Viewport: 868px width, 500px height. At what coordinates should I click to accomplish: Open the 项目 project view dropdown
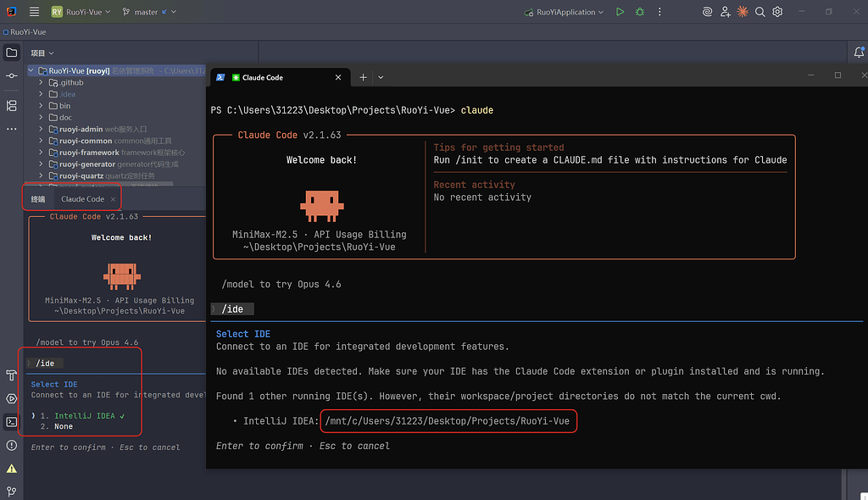[x=42, y=53]
